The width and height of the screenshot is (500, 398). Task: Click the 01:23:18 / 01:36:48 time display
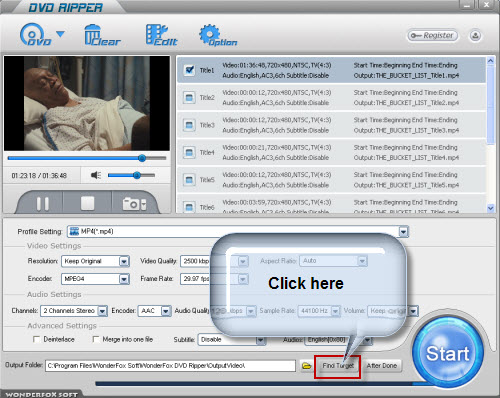click(39, 176)
